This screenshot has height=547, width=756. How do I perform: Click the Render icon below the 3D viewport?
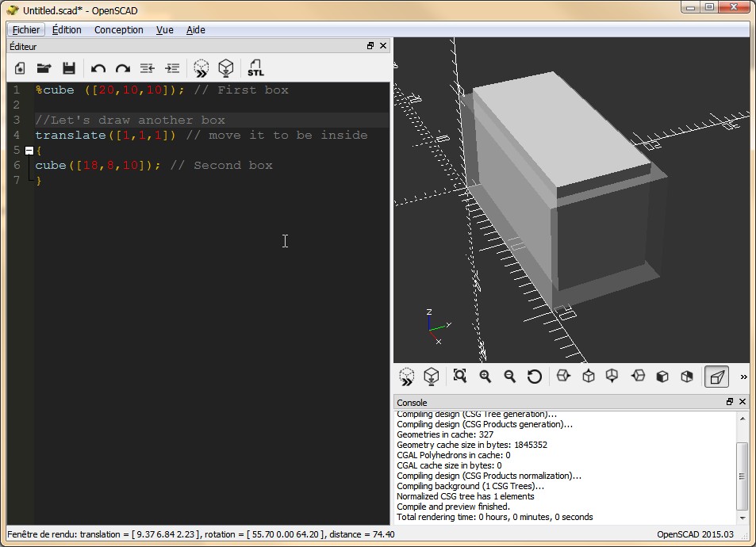(431, 377)
